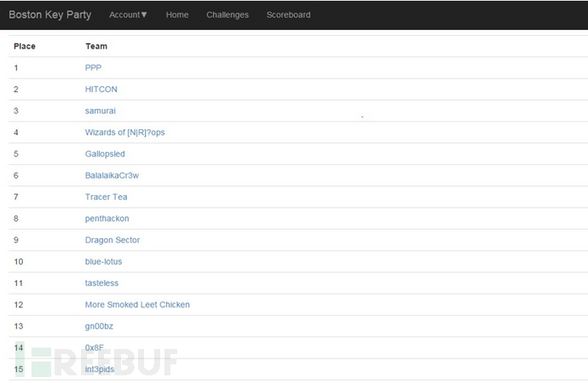Open team tasteless profile
The height and width of the screenshot is (383, 588).
click(x=101, y=283)
